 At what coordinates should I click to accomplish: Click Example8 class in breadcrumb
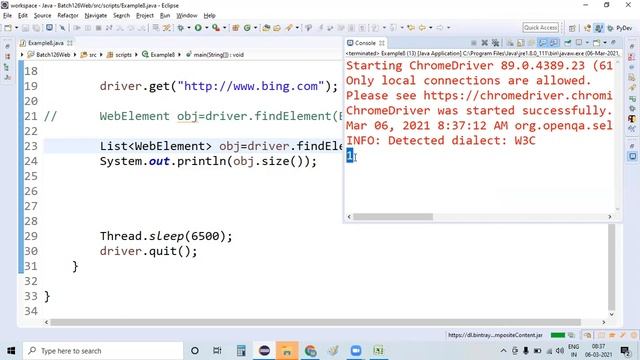(158, 55)
